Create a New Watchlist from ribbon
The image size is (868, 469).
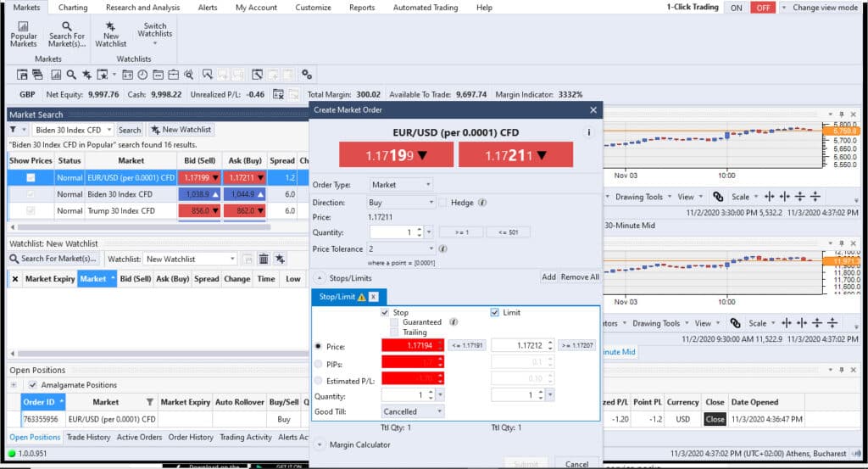[111, 34]
